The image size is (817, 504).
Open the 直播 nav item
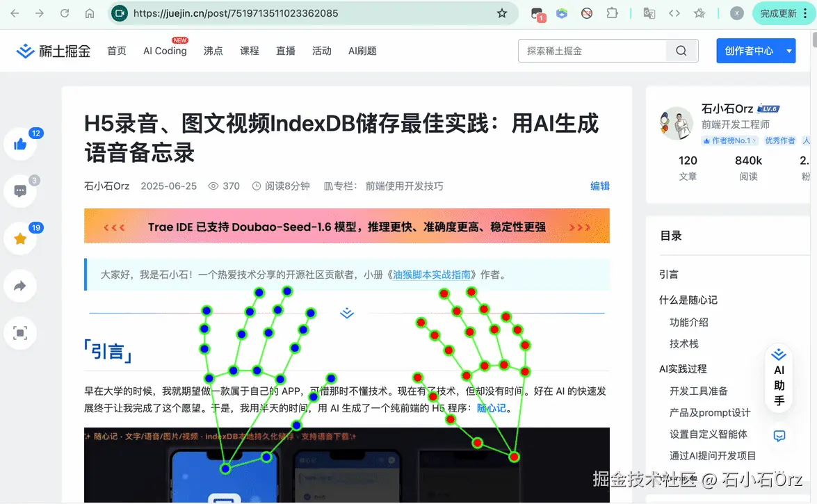tap(286, 51)
